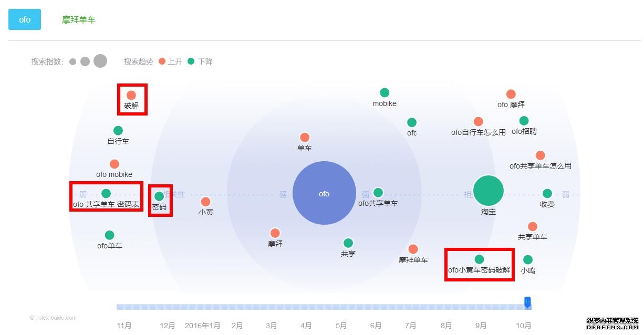Select the orange 摩拜单车 keyword dot
The image size is (644, 335).
413,249
